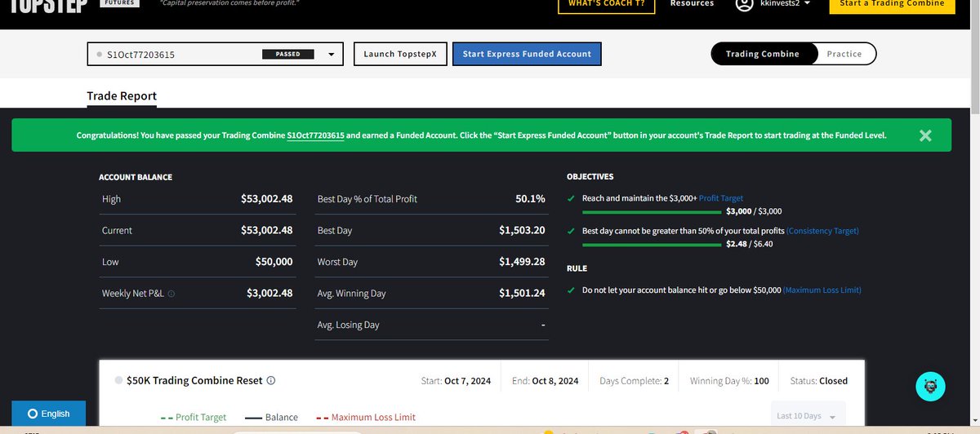Click the End: Oct 8, 2024 date
980x434 pixels.
point(546,381)
